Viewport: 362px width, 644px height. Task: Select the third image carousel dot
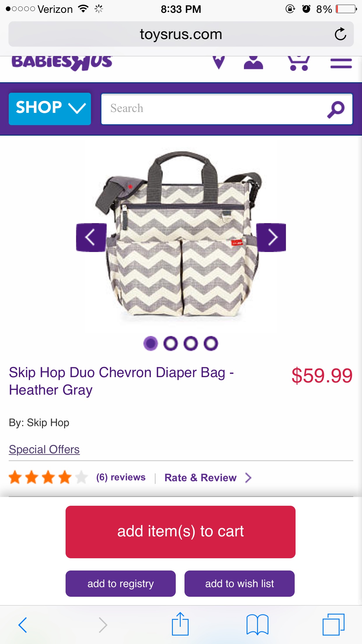pos(191,343)
